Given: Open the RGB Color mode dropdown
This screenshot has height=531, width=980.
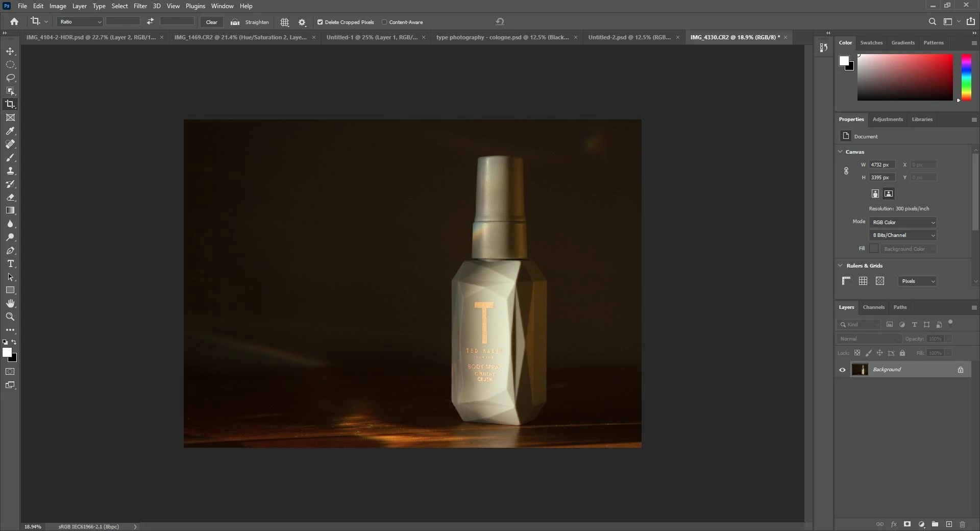Looking at the screenshot, I should [x=903, y=223].
